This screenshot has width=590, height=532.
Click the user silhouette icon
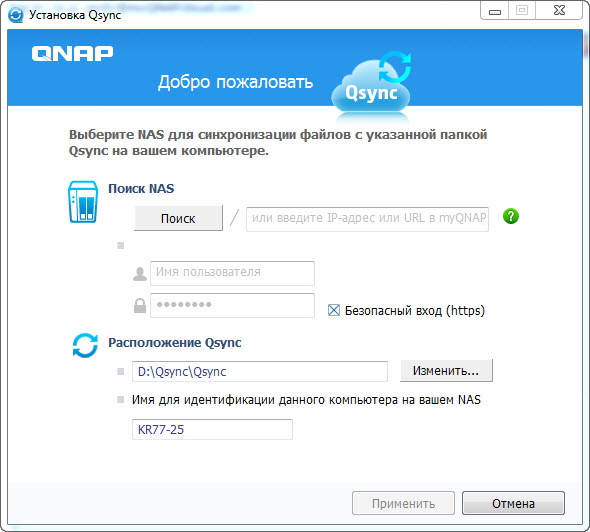pyautogui.click(x=140, y=274)
